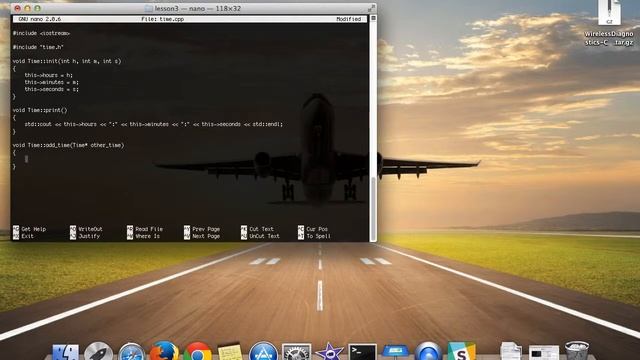
Task: Click the std::cout output line
Action: pos(153,124)
